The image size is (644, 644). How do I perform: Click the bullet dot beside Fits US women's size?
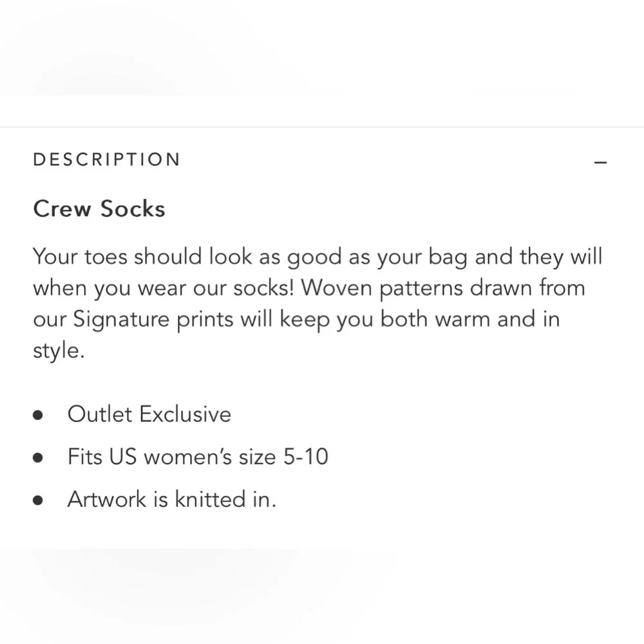click(x=38, y=457)
